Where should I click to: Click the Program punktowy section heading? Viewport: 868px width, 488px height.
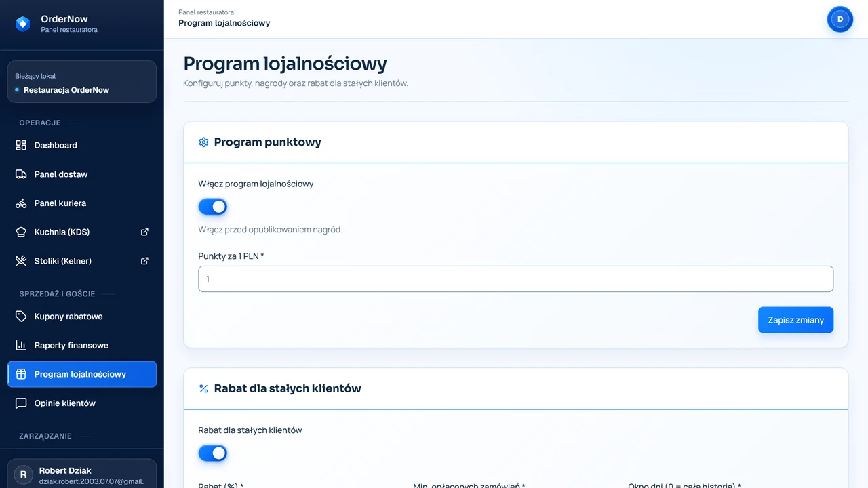268,142
